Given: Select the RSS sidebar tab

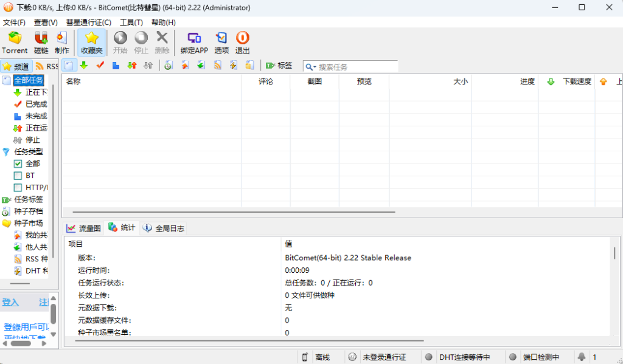Looking at the screenshot, I should (46, 66).
